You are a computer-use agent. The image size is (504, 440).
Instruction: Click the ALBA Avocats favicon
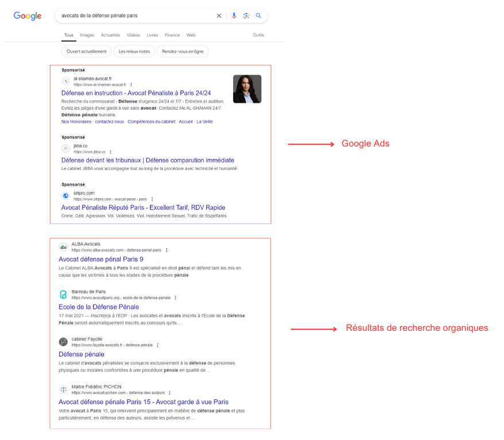63,247
